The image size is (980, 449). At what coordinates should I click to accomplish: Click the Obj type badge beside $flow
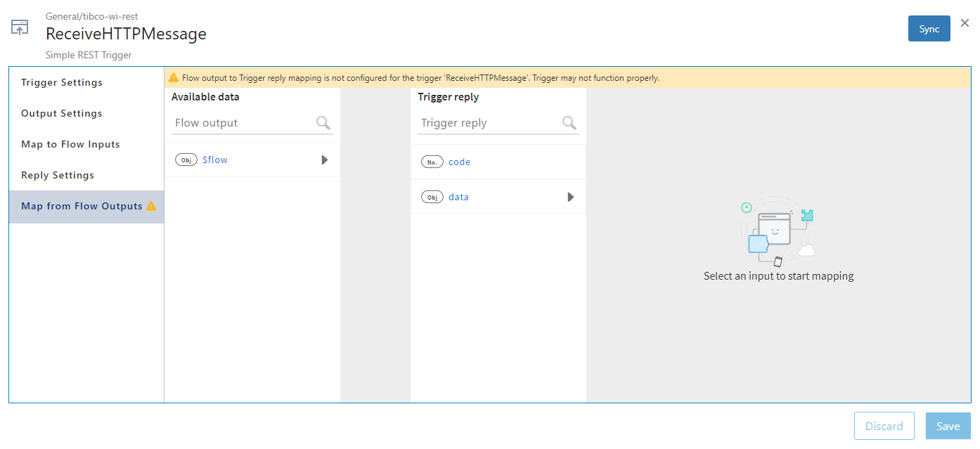pos(186,160)
